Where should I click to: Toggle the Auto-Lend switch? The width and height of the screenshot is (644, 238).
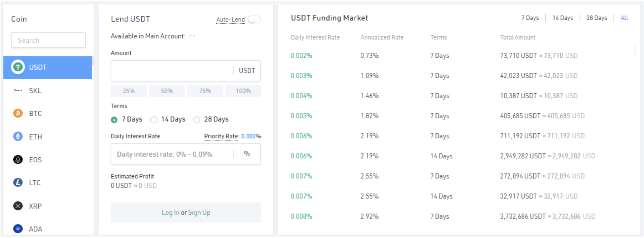coord(254,19)
